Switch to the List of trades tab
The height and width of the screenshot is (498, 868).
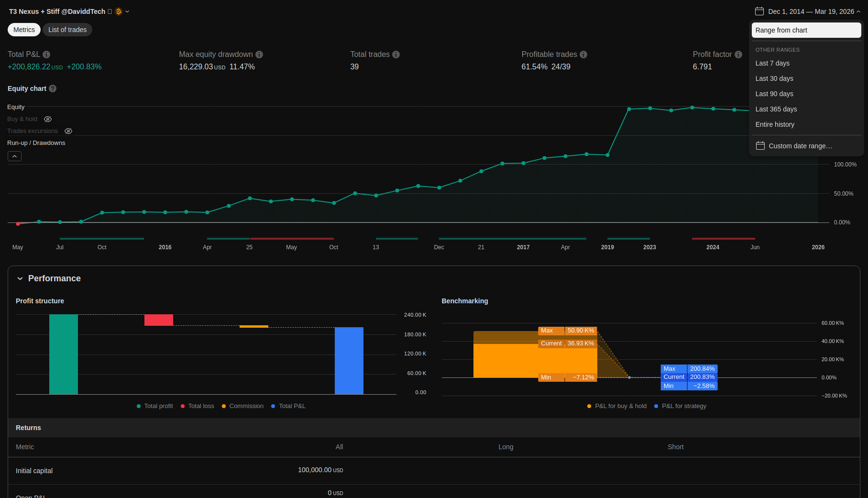point(67,30)
